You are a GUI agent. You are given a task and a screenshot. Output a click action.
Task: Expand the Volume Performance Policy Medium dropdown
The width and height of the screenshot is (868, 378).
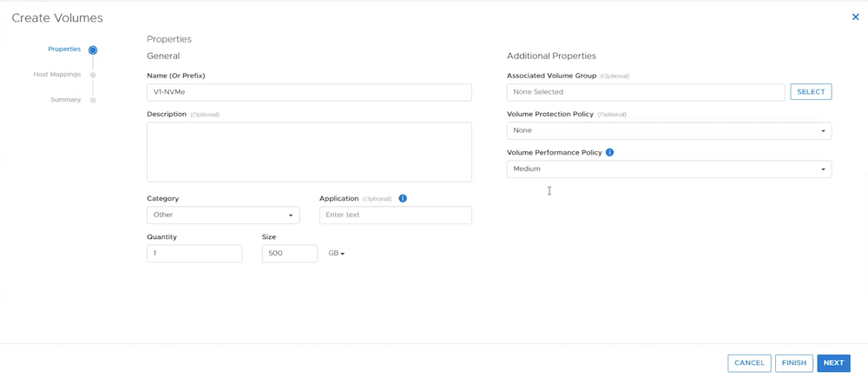point(668,169)
